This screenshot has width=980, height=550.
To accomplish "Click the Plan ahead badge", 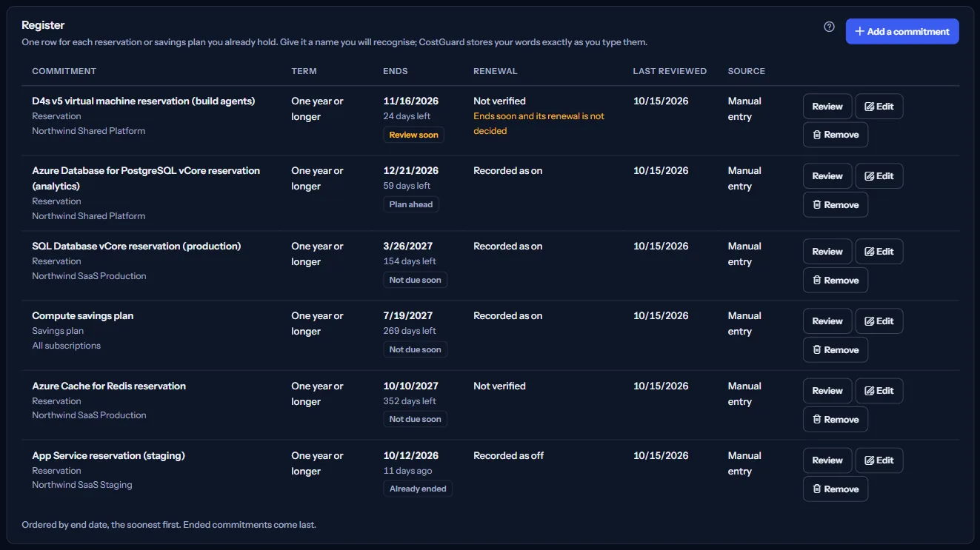I will pos(411,204).
